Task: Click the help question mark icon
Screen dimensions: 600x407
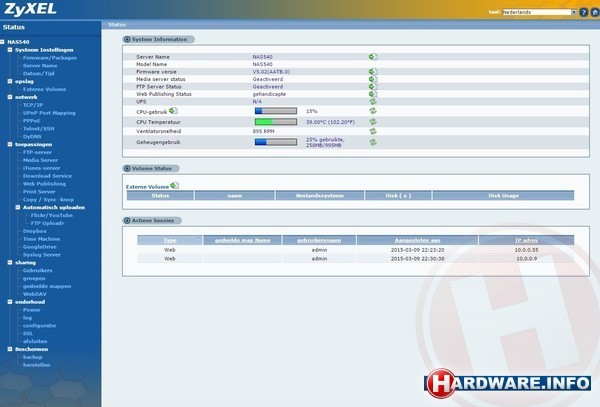Action: 581,12
